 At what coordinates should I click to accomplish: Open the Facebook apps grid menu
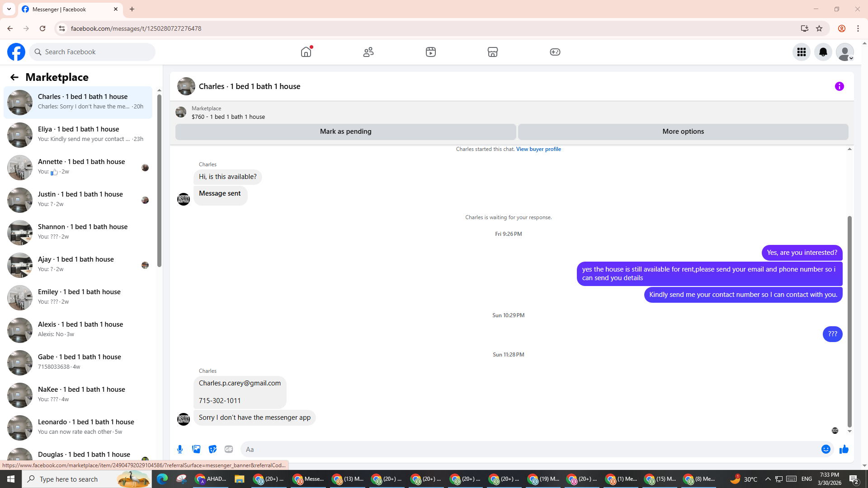(801, 52)
